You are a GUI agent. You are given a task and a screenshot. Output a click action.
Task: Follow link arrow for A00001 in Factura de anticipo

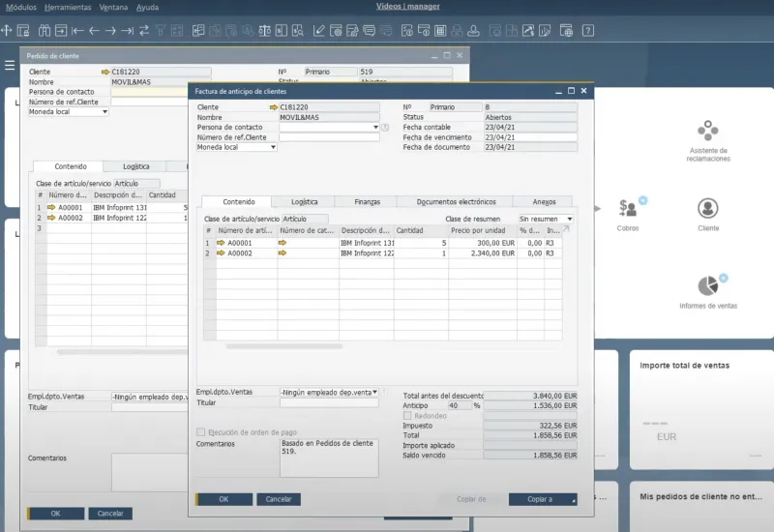click(x=221, y=243)
